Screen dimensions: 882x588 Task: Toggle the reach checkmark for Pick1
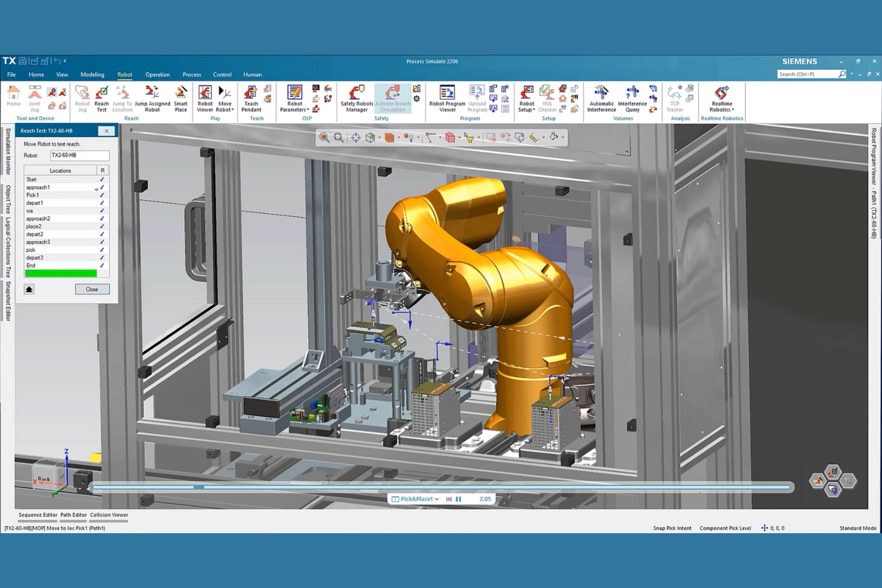pos(102,195)
